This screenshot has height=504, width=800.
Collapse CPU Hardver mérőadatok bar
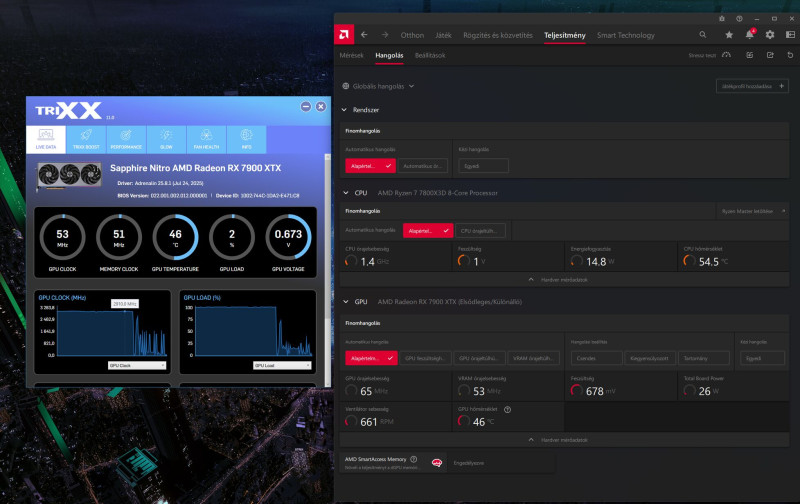point(564,280)
